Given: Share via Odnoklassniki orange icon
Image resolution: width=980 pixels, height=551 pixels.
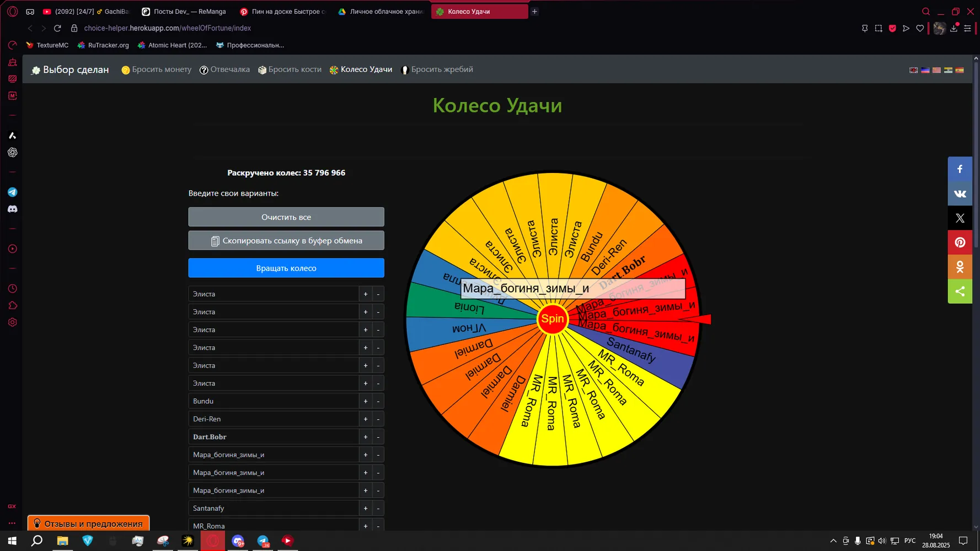Looking at the screenshot, I should pyautogui.click(x=960, y=267).
